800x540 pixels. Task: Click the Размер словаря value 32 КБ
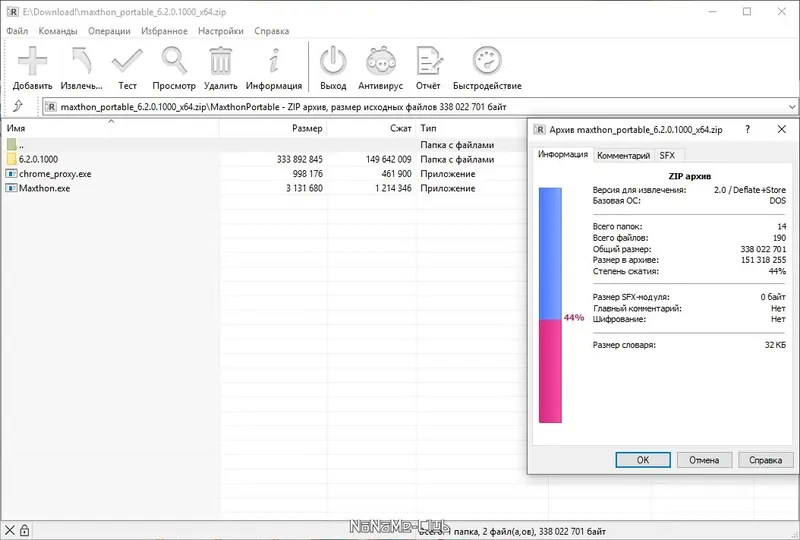click(775, 345)
